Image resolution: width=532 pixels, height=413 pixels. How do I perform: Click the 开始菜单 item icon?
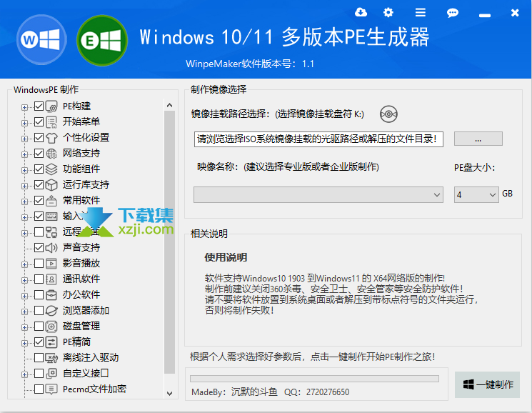51,122
